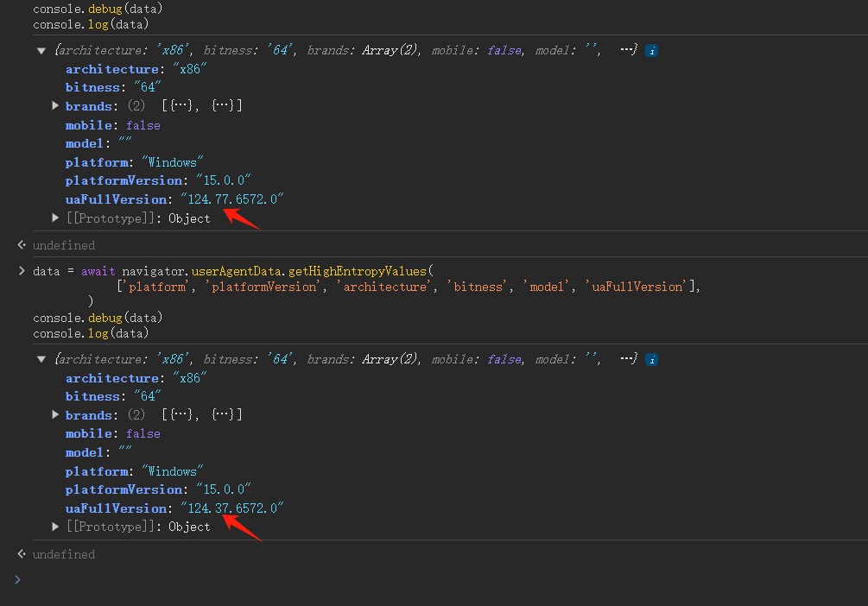
Task: Click architecture "x86" in first object
Action: point(190,69)
